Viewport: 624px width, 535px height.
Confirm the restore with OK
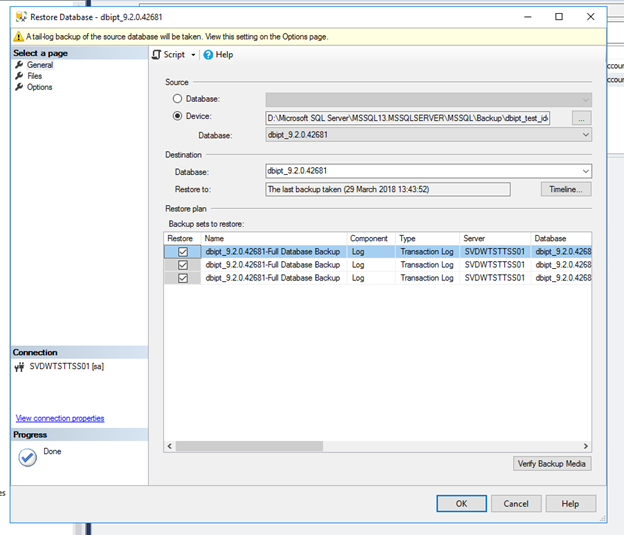point(462,504)
